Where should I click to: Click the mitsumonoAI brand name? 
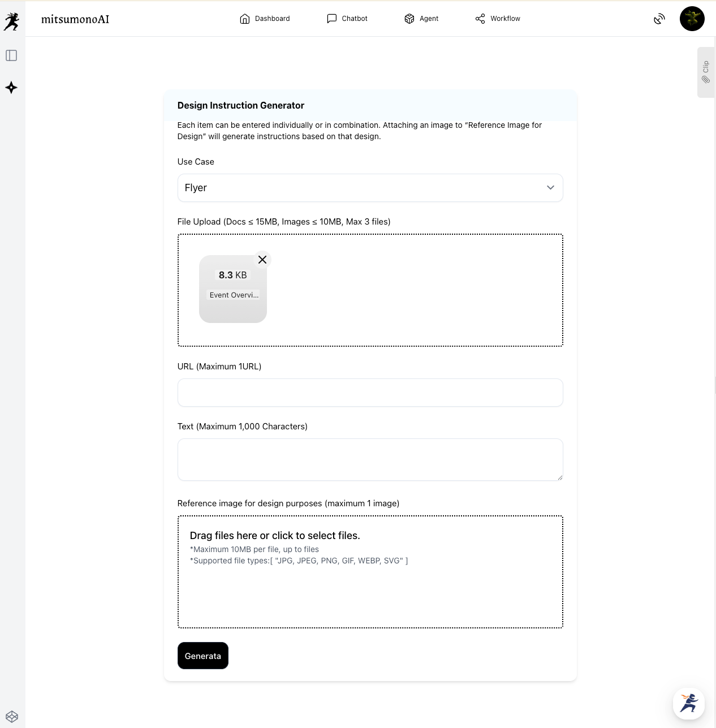[x=75, y=19]
